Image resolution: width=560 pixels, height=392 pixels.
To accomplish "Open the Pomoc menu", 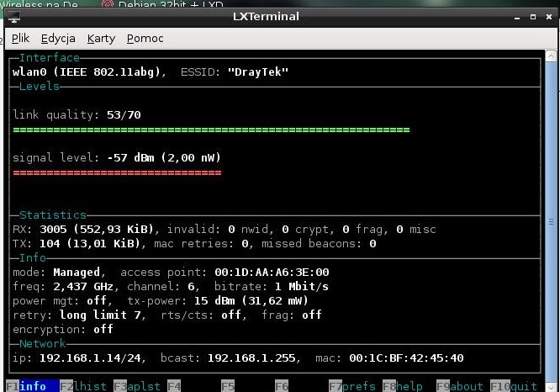I will click(145, 39).
